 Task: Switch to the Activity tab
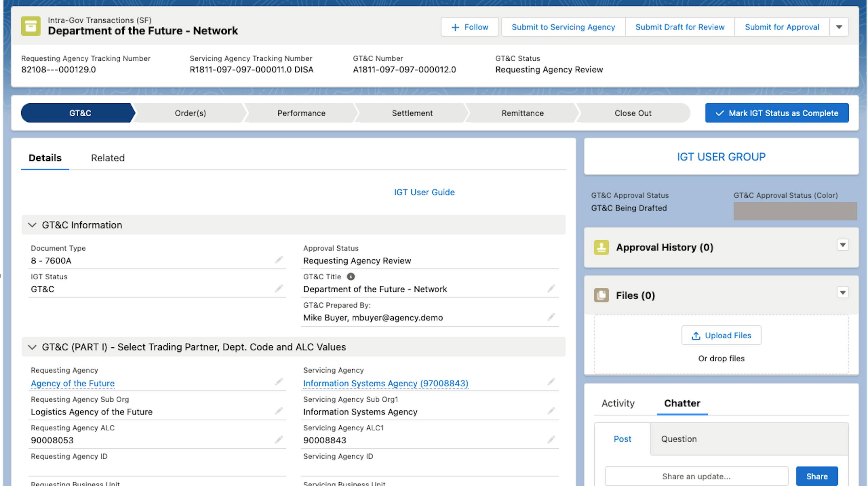tap(618, 403)
